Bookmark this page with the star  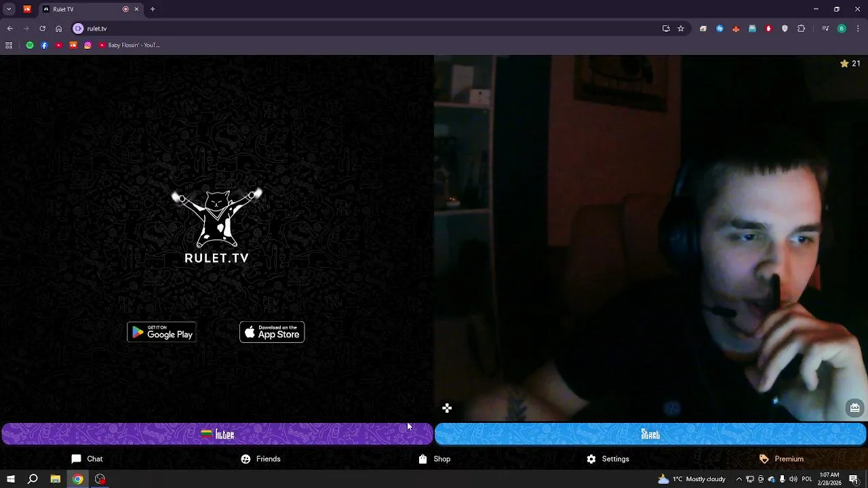[681, 28]
